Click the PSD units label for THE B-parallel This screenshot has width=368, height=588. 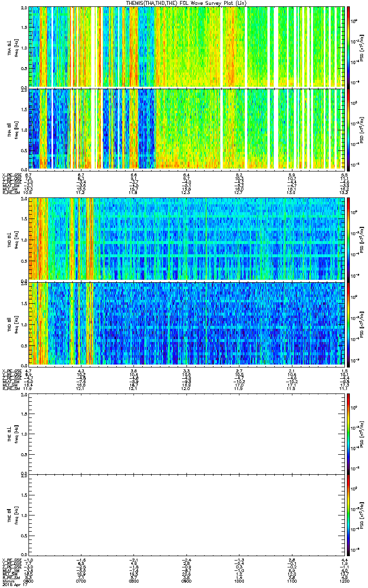click(362, 515)
